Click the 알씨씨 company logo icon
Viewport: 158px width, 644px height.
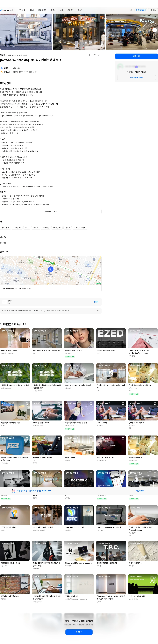pos(5,302)
